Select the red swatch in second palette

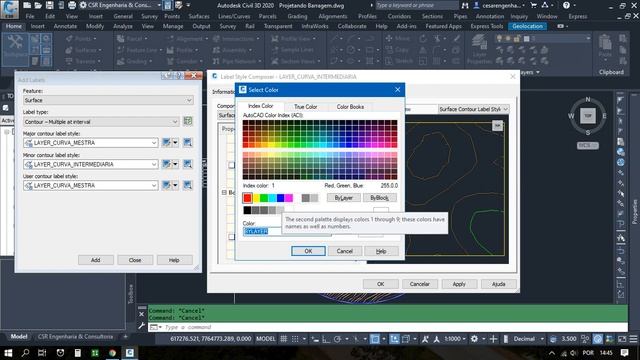point(247,198)
